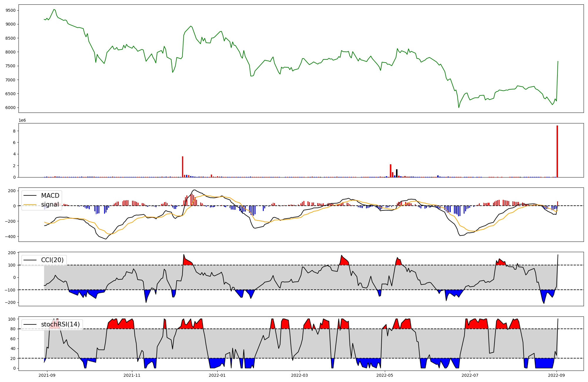Select the 2022-07 date tick label
Image resolution: width=588 pixels, height=382 pixels.
tap(470, 375)
